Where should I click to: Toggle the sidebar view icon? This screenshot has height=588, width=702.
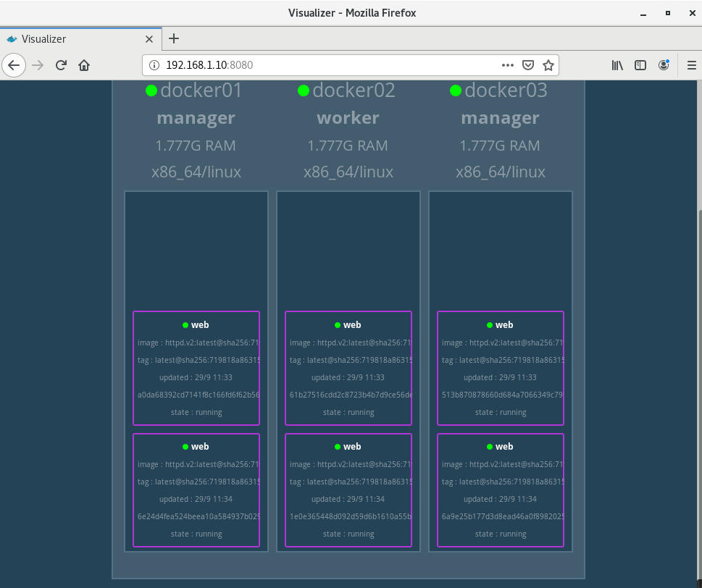click(x=640, y=65)
